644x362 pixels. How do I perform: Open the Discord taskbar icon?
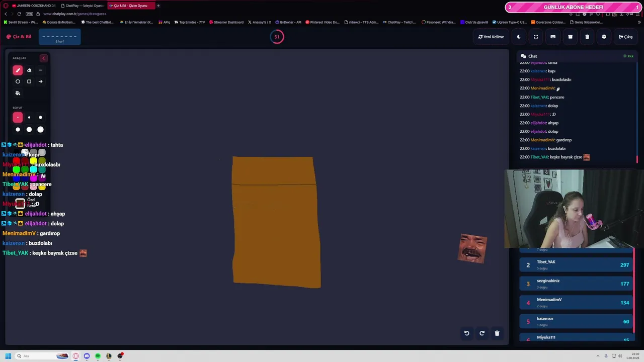87,356
